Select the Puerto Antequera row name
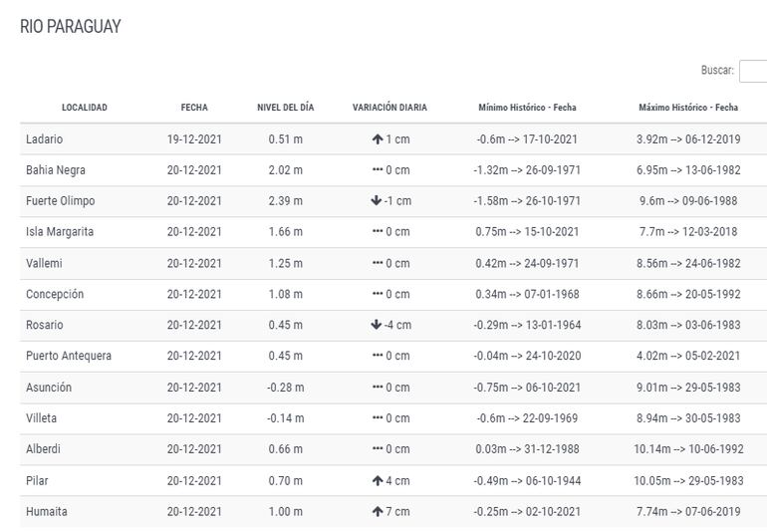Viewport: 767px width, 532px height. tap(69, 356)
